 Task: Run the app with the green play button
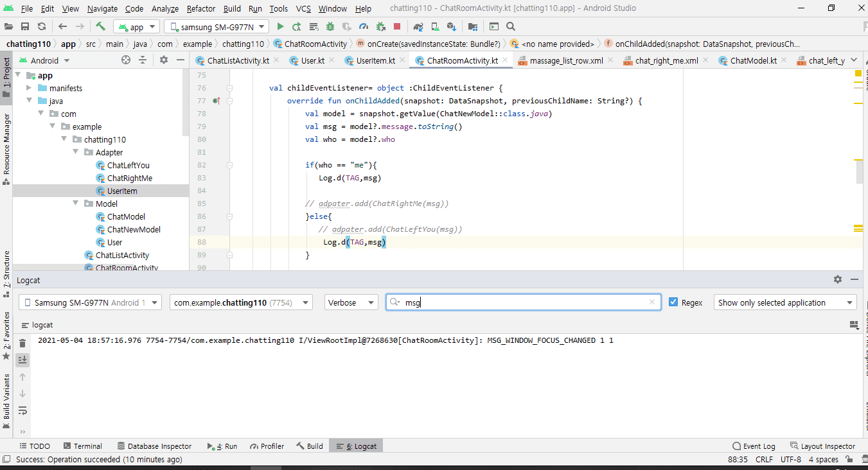coord(280,26)
